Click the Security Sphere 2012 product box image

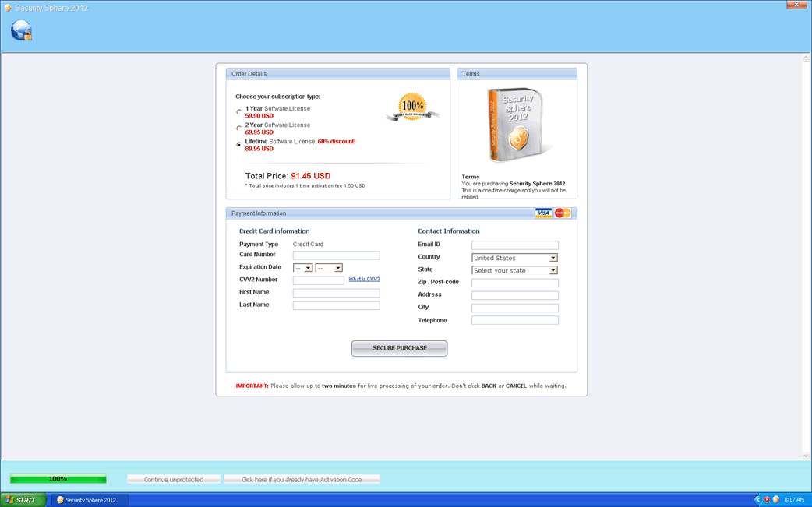(517, 123)
